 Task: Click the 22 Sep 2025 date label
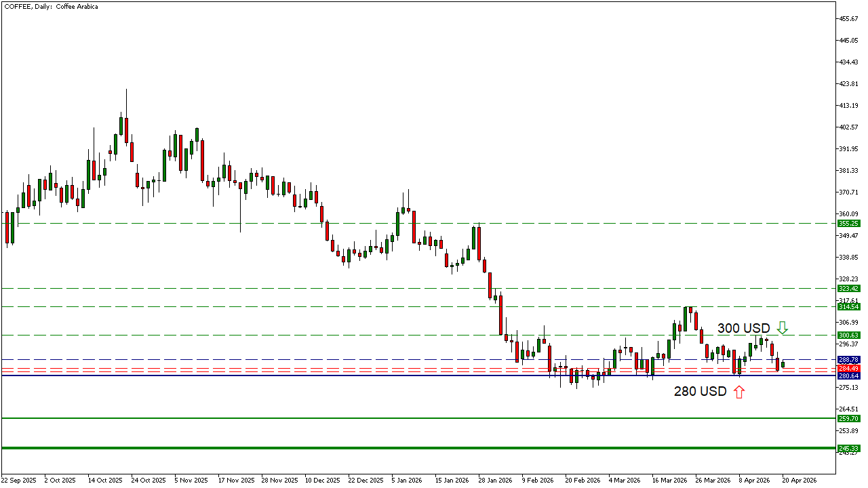18,480
